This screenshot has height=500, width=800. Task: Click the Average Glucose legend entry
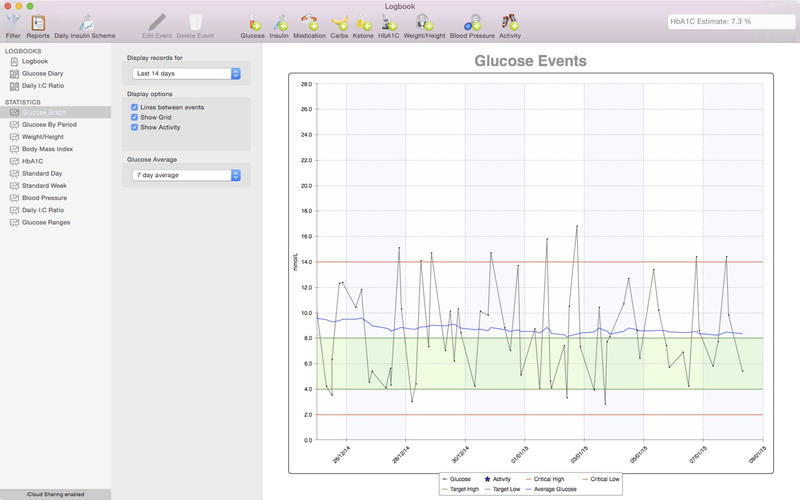pyautogui.click(x=552, y=490)
